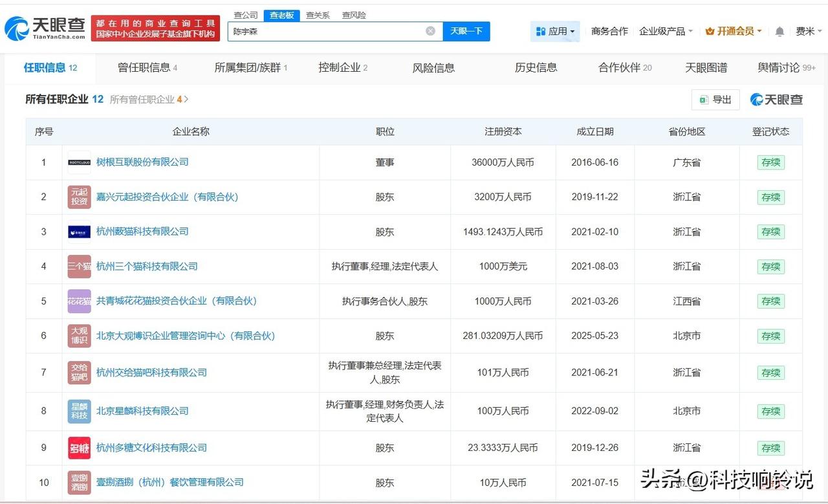Image resolution: width=828 pixels, height=504 pixels.
Task: Select the 36000万人民币 capital cell
Action: (503, 162)
